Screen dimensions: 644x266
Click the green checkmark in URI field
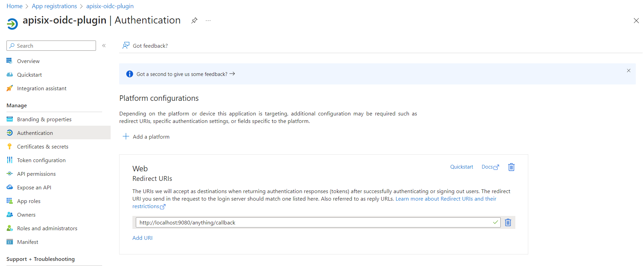[x=495, y=222]
